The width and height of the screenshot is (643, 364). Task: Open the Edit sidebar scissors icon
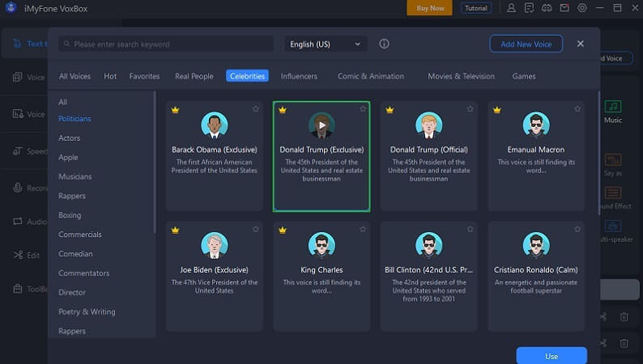(x=18, y=255)
